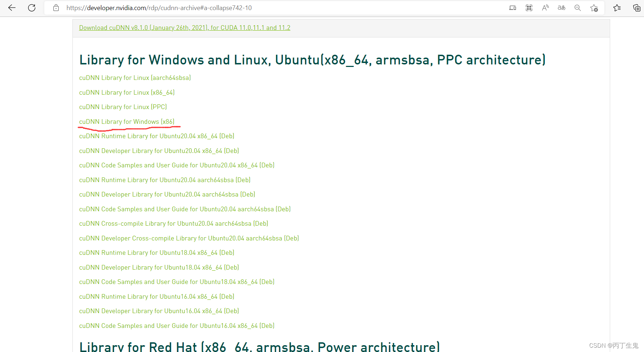Screen dimensions: 644x352
Task: Go back to the previous page
Action: tap(12, 8)
